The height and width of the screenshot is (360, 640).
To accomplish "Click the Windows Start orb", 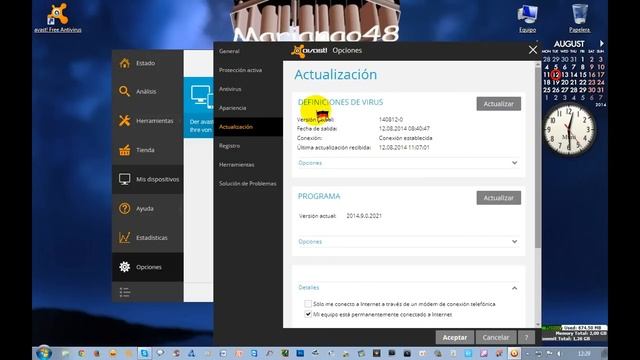I will (x=44, y=353).
